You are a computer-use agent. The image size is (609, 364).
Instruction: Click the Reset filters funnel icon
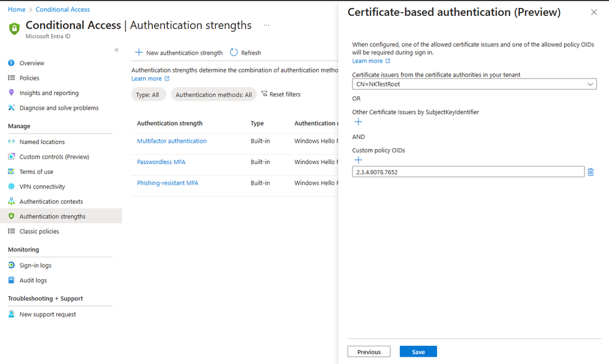[264, 94]
